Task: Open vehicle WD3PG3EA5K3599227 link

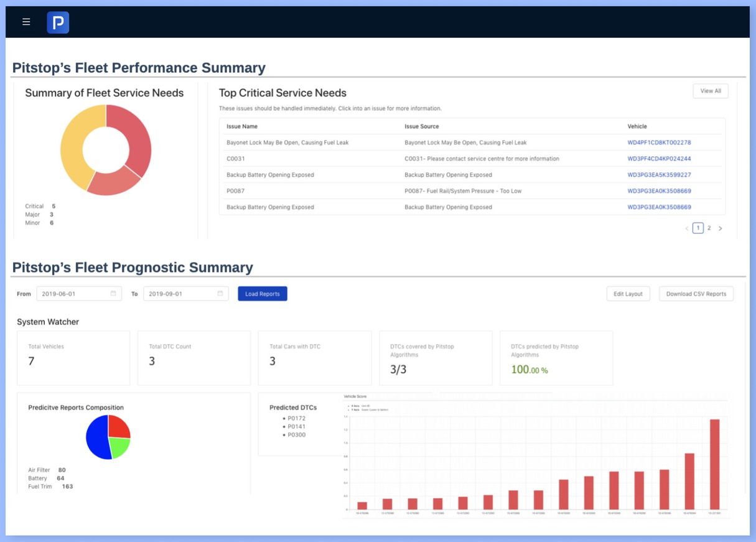Action: [659, 175]
